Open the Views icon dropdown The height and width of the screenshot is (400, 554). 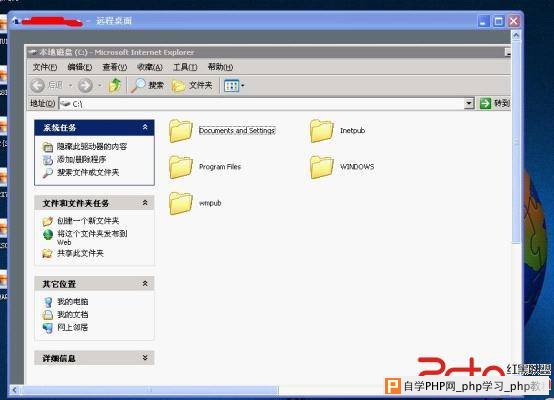234,86
